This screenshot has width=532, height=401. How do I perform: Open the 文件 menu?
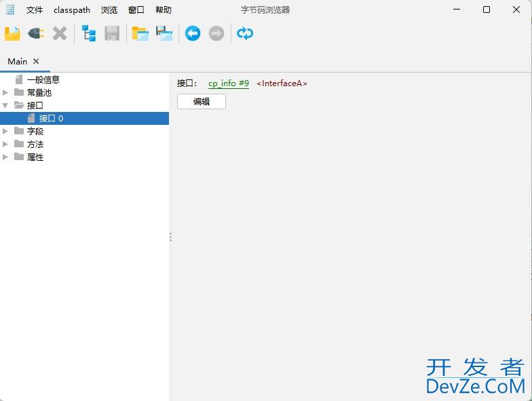pyautogui.click(x=35, y=10)
